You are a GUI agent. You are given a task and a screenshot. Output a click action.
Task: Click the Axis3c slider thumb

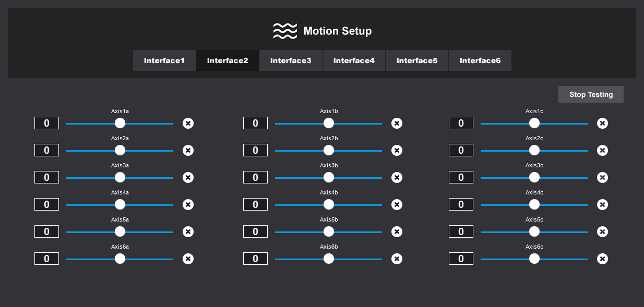[534, 177]
